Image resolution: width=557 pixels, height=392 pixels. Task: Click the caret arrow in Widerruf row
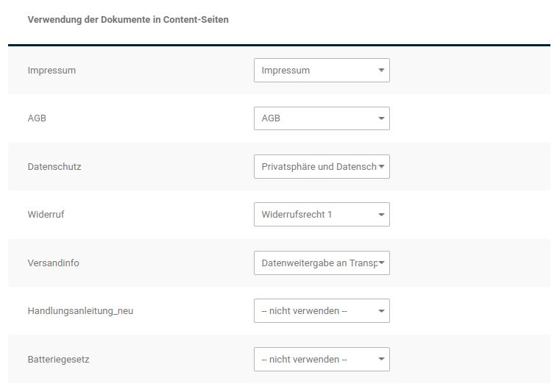381,215
